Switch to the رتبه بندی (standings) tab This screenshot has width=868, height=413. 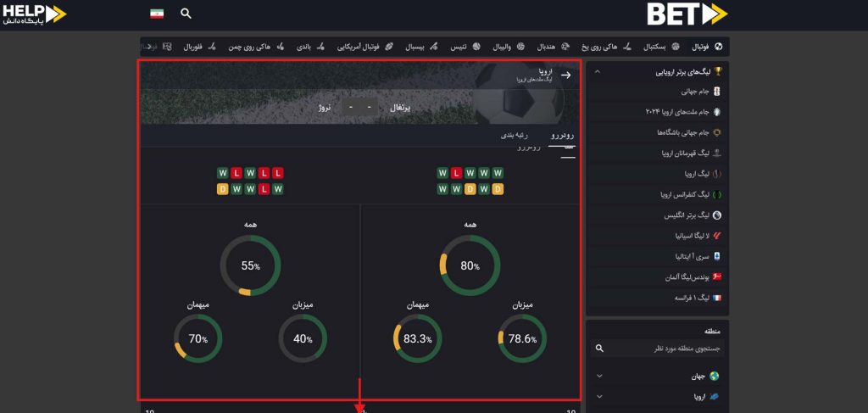click(515, 135)
